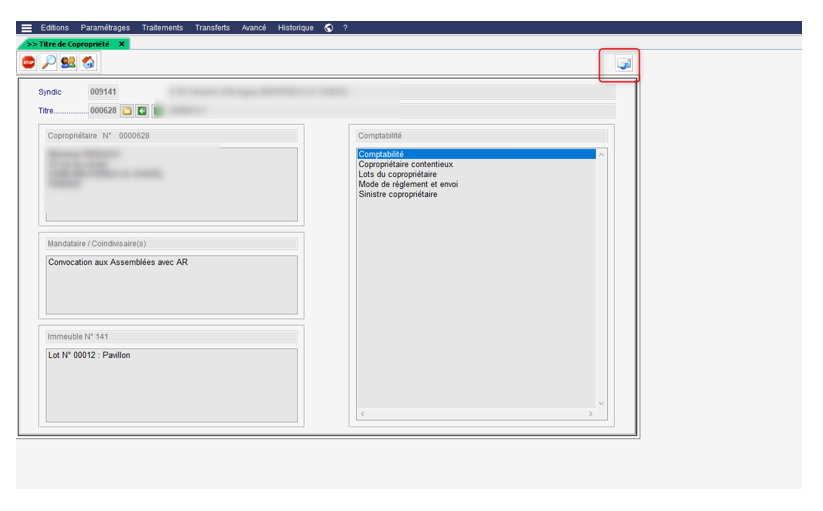The width and height of the screenshot is (823, 511).
Task: Select Sinistre copropriétaire list item
Action: point(397,194)
